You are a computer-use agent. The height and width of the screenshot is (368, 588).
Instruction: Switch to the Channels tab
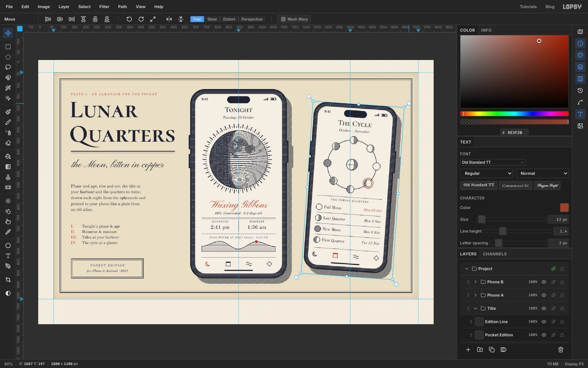click(495, 254)
